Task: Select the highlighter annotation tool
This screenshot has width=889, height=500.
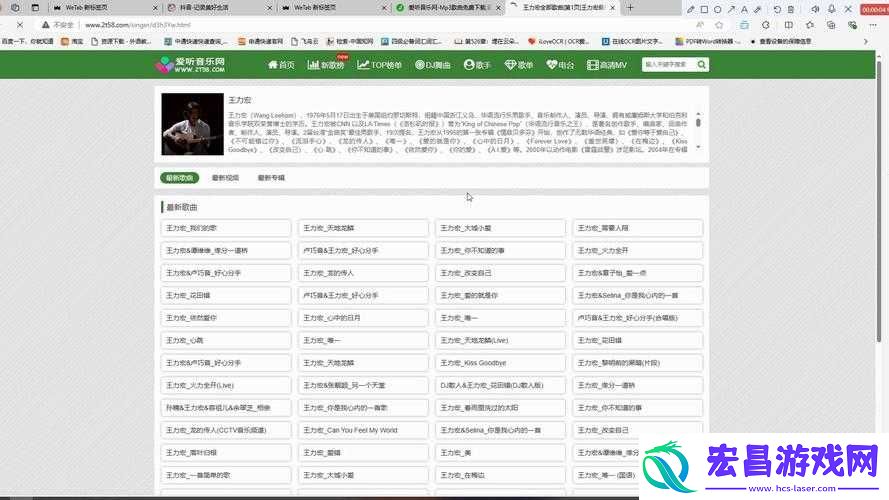Action: point(757,9)
